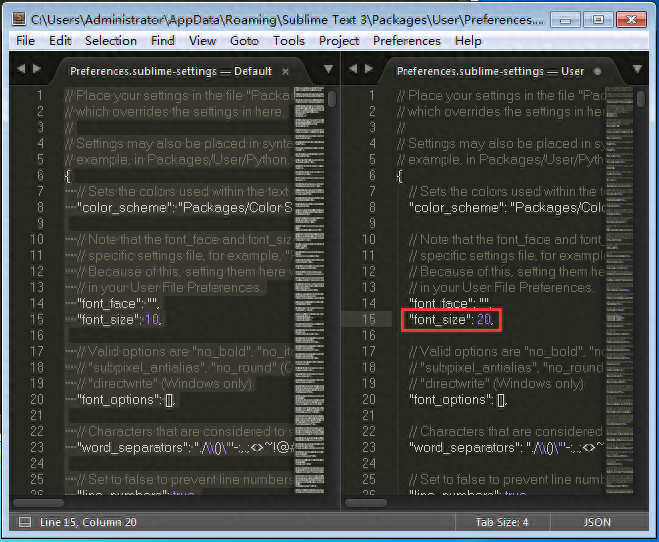Open the Project menu

point(339,41)
